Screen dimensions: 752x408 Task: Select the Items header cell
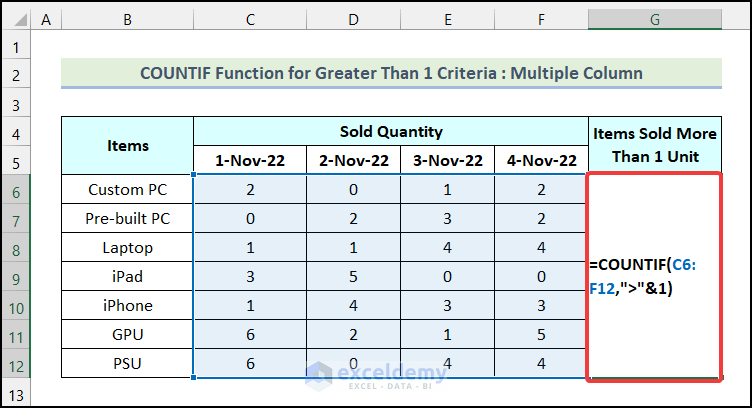(127, 145)
